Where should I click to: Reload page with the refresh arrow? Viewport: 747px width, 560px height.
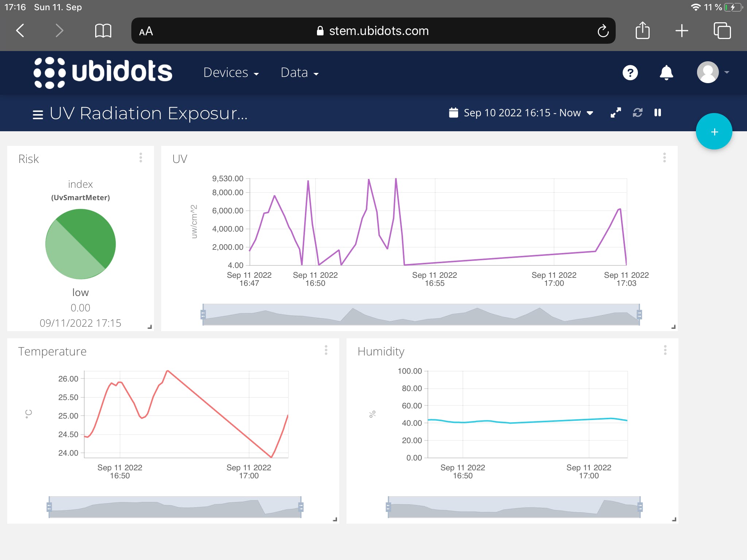click(603, 31)
